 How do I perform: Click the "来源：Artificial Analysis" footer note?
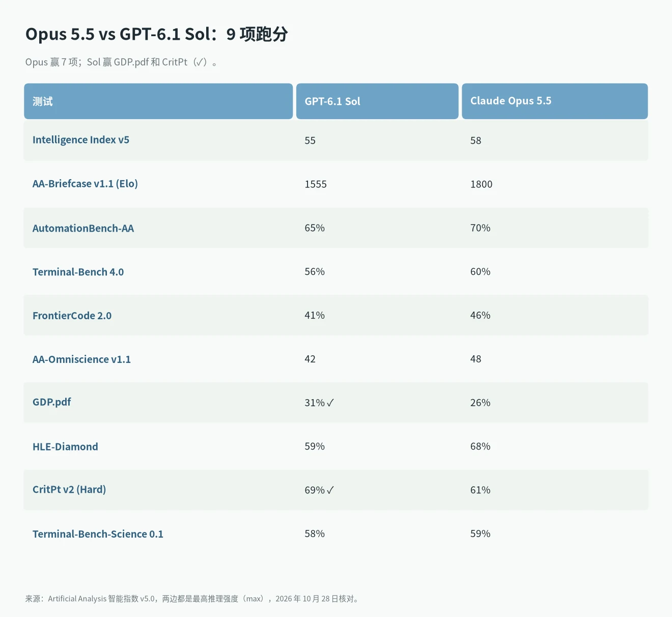(x=193, y=599)
